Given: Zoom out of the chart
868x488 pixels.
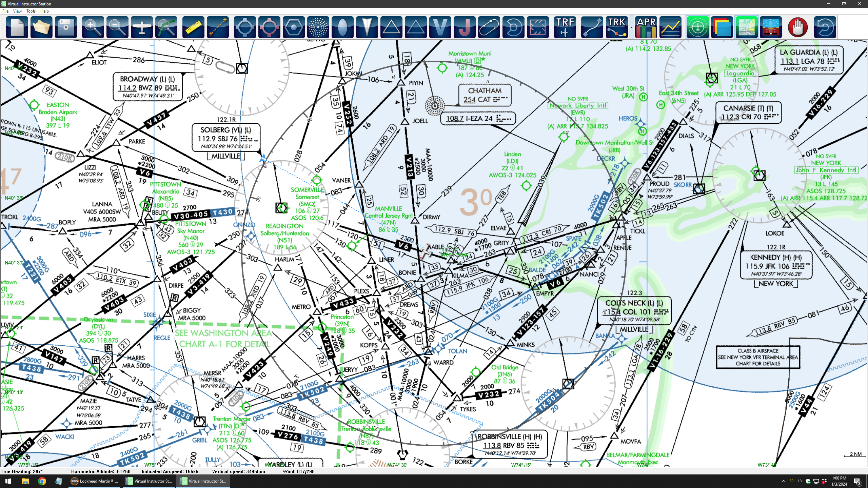Looking at the screenshot, I should (117, 27).
